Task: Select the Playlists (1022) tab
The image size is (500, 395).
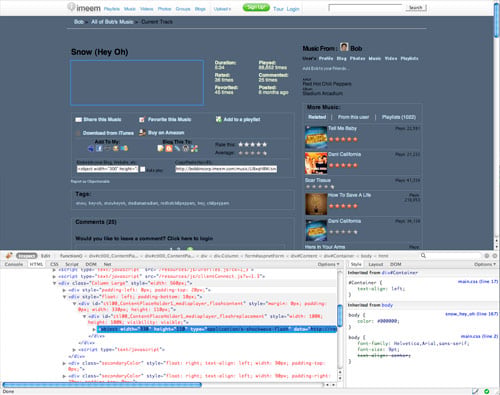Action: click(x=399, y=117)
